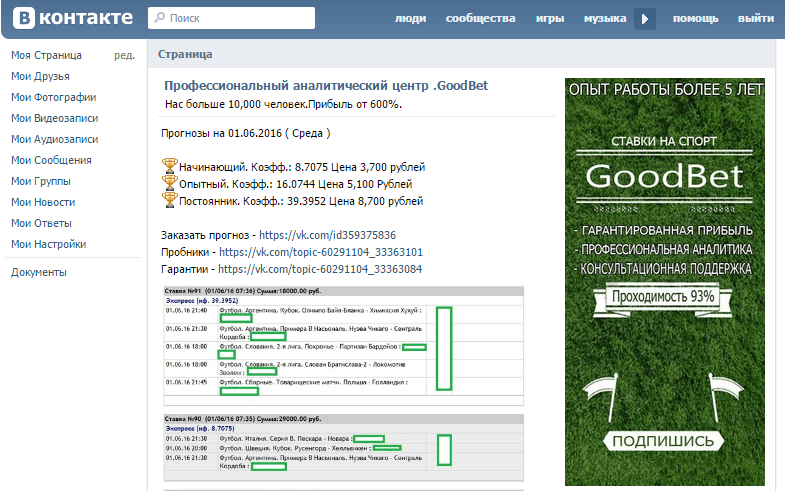Open Мои Новости in sidebar
The image size is (785, 491).
pos(43,202)
